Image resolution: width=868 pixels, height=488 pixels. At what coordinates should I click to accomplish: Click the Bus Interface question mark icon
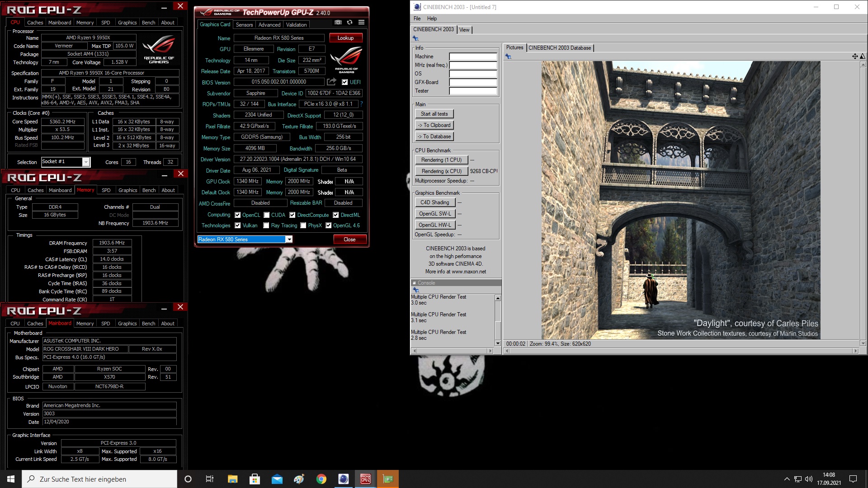361,104
